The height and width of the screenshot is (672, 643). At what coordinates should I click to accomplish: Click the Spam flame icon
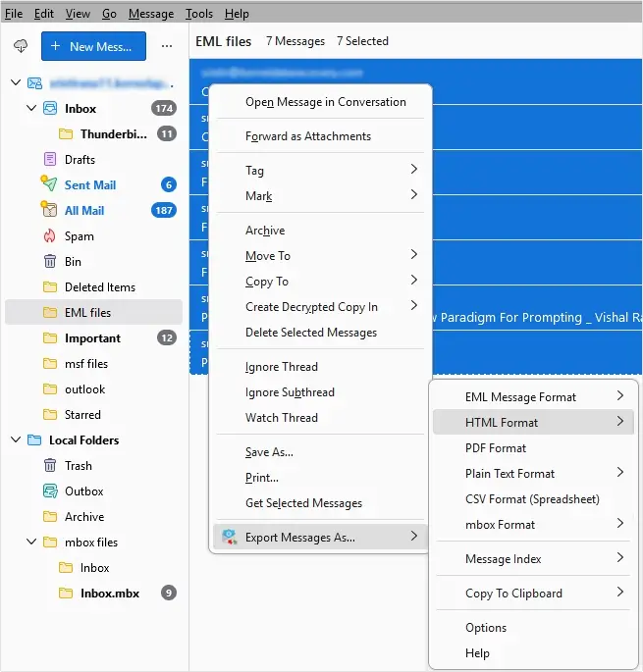[x=50, y=235]
